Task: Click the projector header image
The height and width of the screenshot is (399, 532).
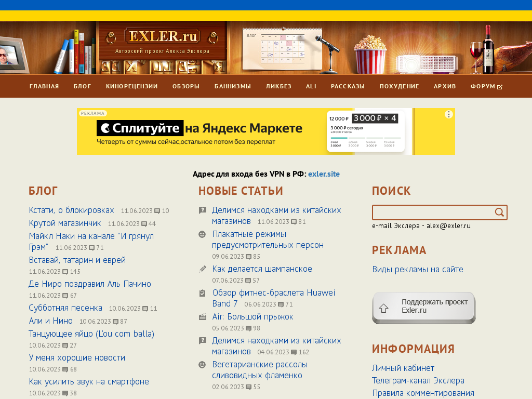Action: tap(427, 64)
